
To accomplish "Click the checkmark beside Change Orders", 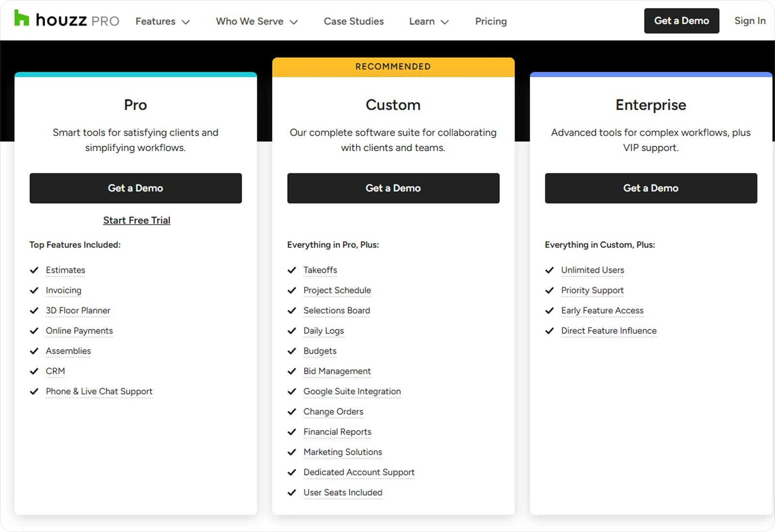I will (x=292, y=412).
